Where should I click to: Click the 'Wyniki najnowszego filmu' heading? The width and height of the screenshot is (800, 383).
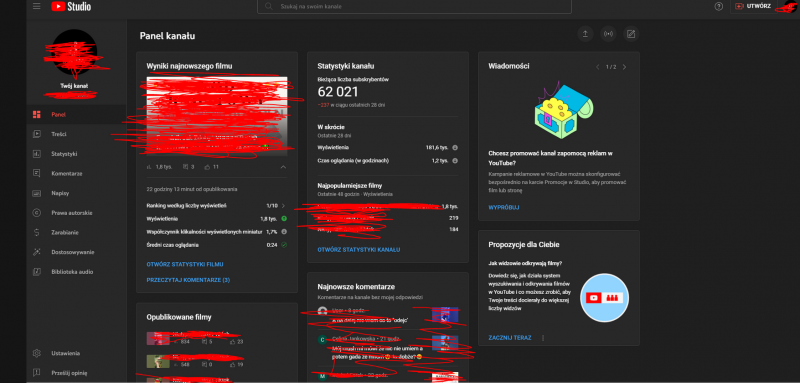point(190,66)
